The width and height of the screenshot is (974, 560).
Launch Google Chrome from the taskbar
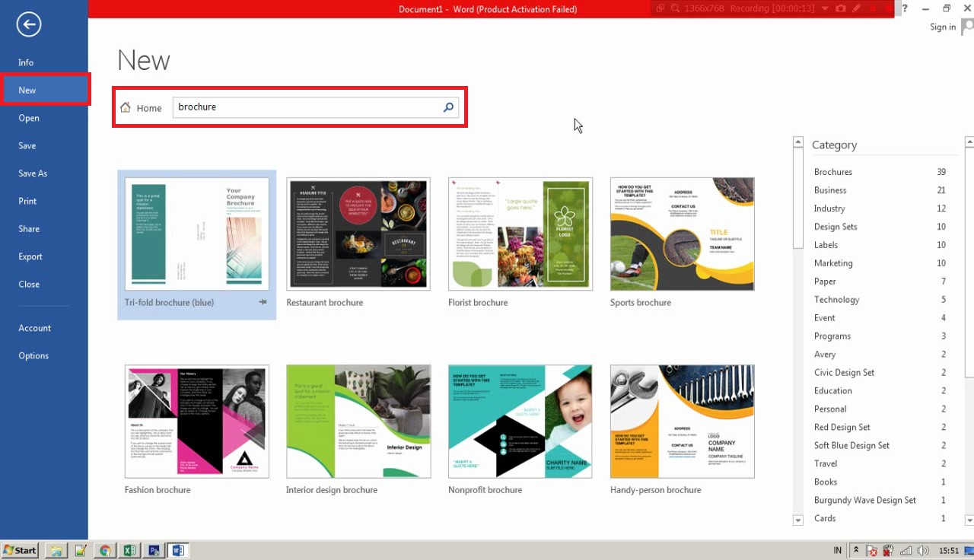coord(105,550)
